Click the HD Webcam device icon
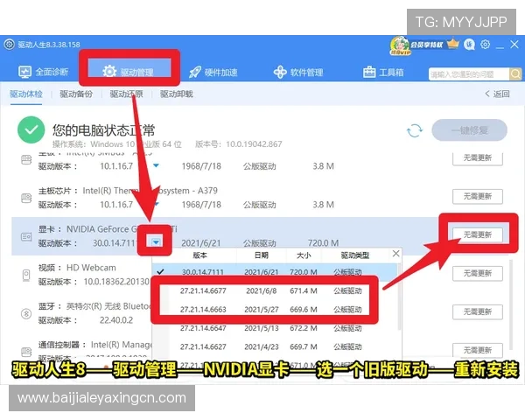 (26, 276)
